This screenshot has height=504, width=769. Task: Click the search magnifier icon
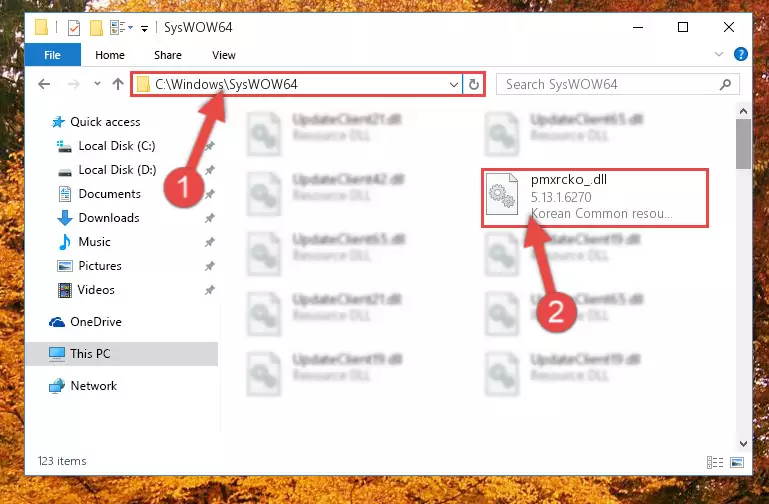click(x=725, y=84)
